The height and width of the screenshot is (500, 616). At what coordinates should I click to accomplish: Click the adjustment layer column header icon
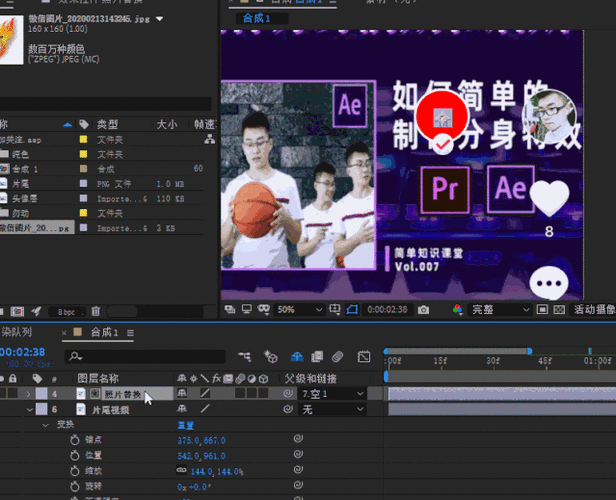click(x=252, y=378)
